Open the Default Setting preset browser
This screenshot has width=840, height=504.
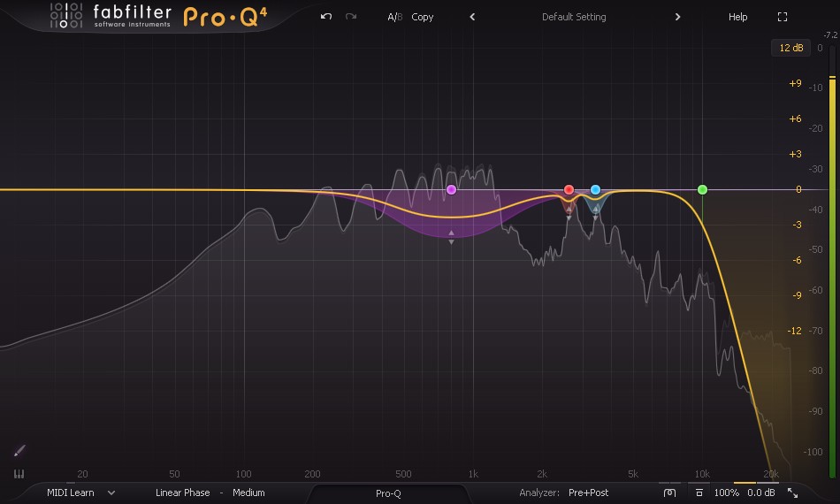click(x=575, y=17)
